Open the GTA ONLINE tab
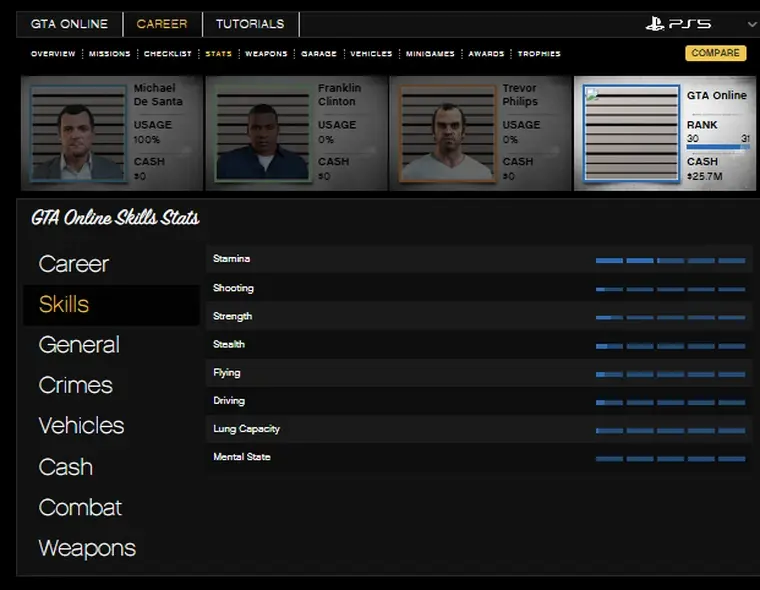This screenshot has height=590, width=760. click(x=69, y=24)
